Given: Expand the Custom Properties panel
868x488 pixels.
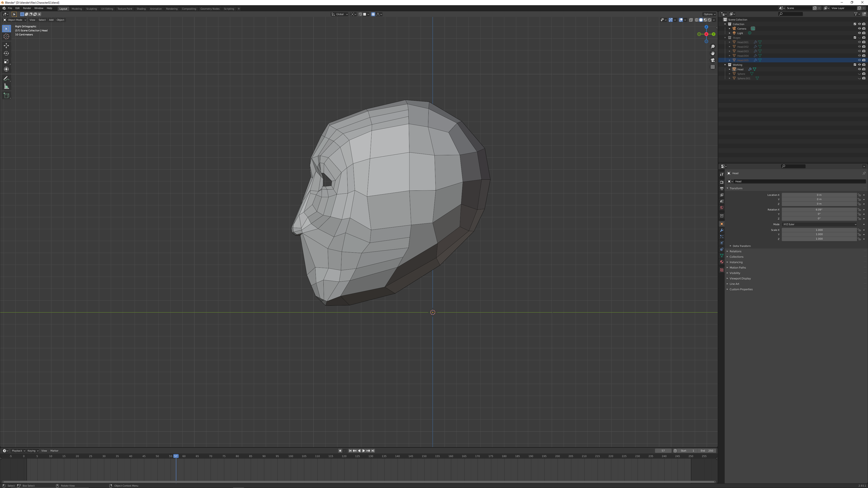Looking at the screenshot, I should (727, 289).
